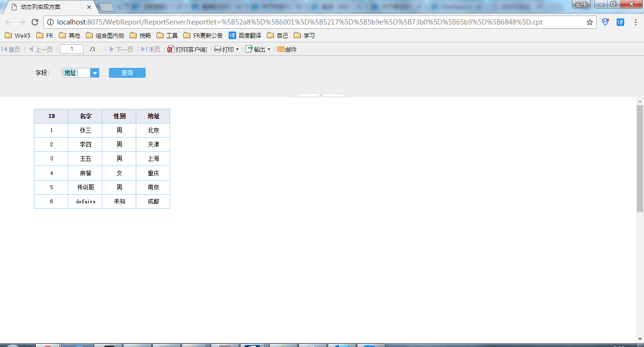The height and width of the screenshot is (347, 644).
Task: Click the cell containing 未知
Action: [119, 201]
